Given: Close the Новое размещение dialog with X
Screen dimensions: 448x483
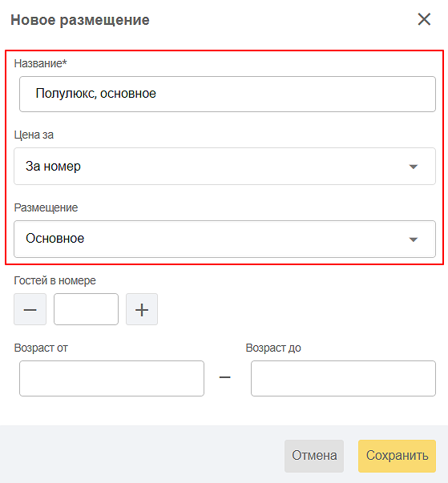Looking at the screenshot, I should coord(424,19).
